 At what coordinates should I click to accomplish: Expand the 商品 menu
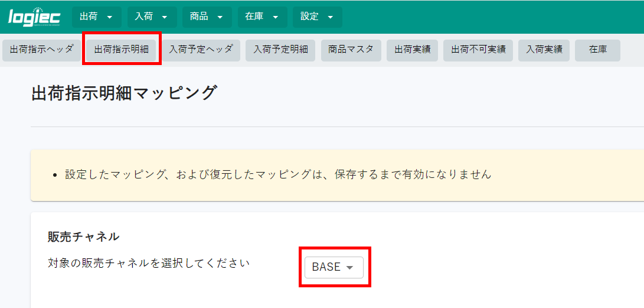point(207,17)
